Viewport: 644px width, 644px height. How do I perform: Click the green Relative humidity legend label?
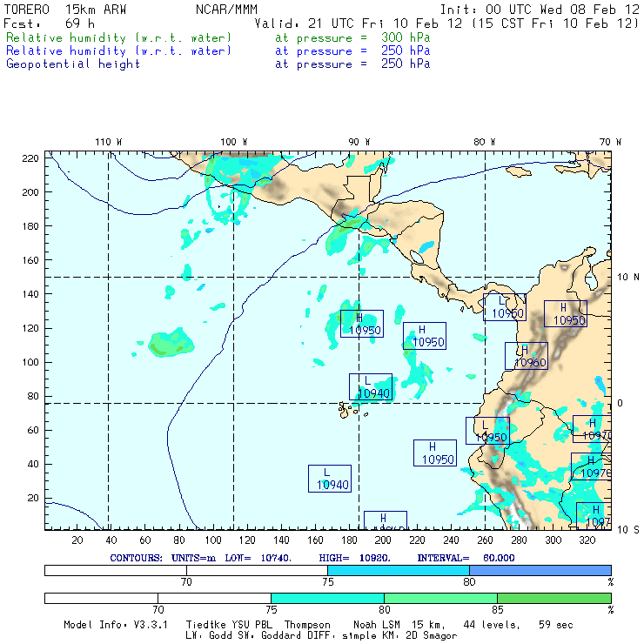[119, 38]
